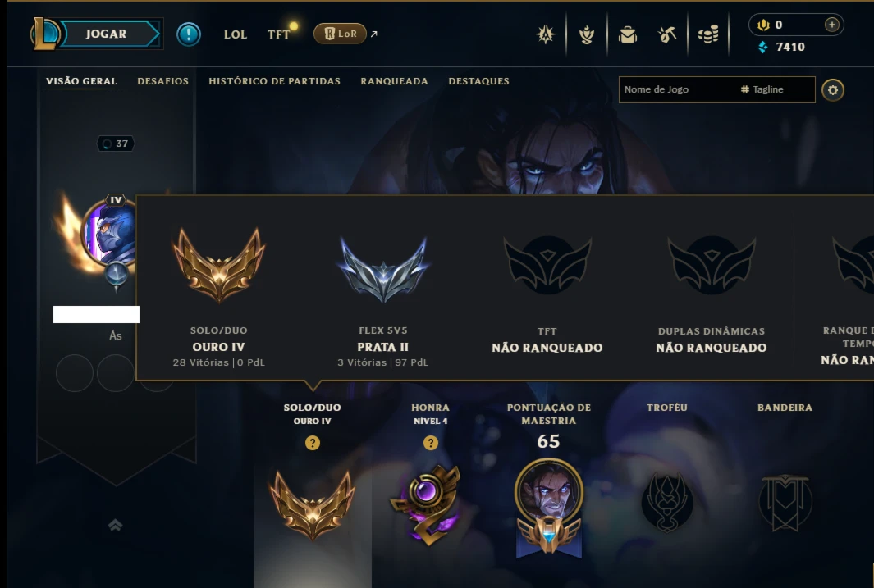This screenshot has width=874, height=588.
Task: Click the add RP plus button
Action: [x=831, y=25]
